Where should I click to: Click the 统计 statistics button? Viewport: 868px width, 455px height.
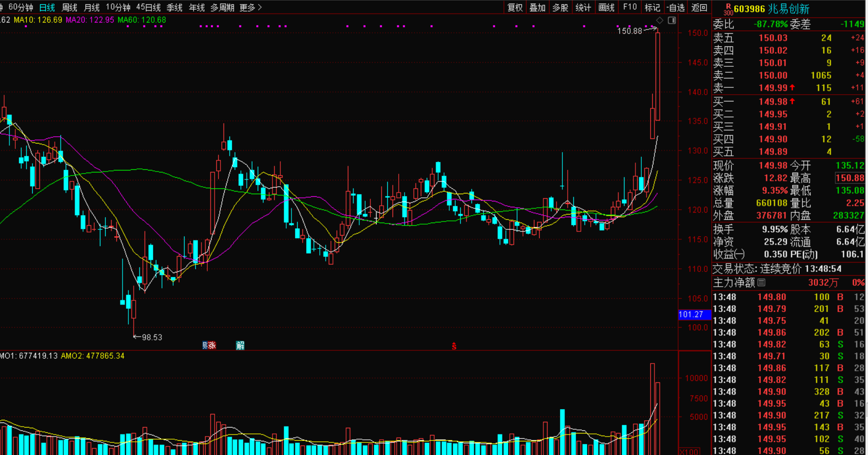(x=583, y=7)
